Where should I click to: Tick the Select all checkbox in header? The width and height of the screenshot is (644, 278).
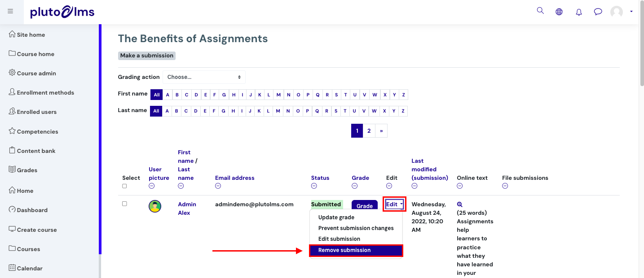tap(124, 186)
